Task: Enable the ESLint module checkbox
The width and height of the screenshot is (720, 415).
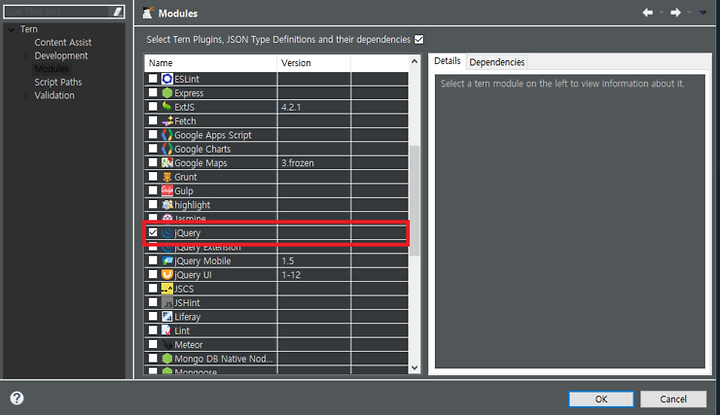Action: point(153,79)
